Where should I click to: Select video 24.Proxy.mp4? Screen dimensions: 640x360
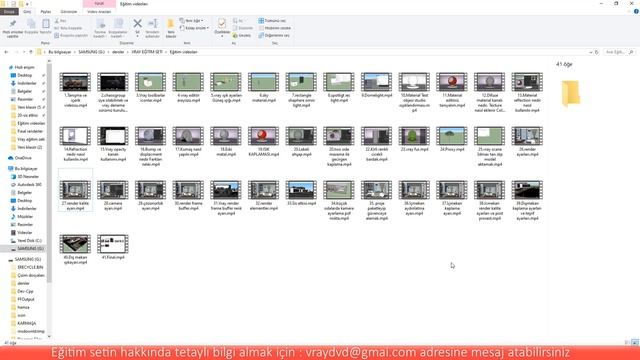[452, 140]
